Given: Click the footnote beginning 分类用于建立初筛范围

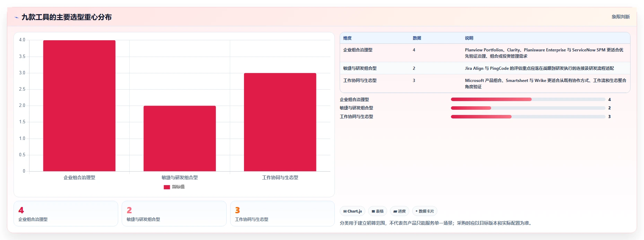Looking at the screenshot, I should pos(436,223).
